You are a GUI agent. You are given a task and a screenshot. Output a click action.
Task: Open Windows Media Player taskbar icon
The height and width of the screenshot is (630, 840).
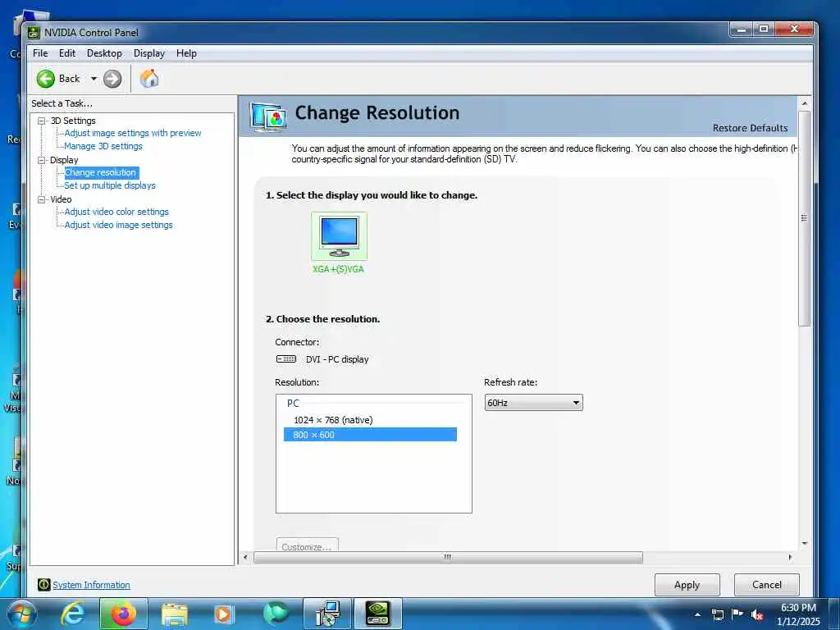pos(224,614)
